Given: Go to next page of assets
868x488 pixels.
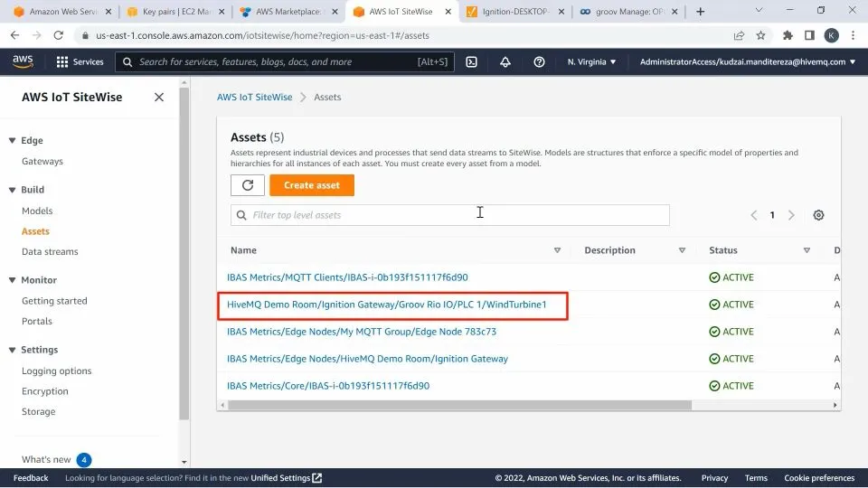Looking at the screenshot, I should pos(792,215).
